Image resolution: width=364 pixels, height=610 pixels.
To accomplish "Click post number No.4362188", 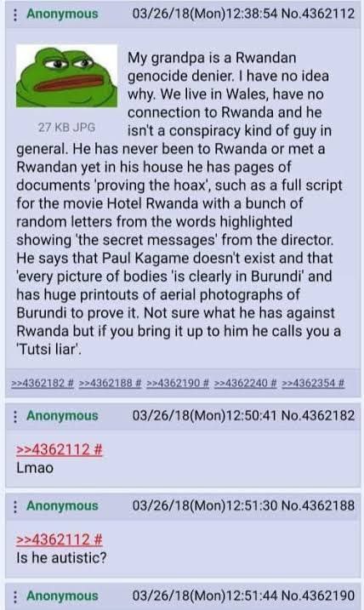I will (318, 505).
